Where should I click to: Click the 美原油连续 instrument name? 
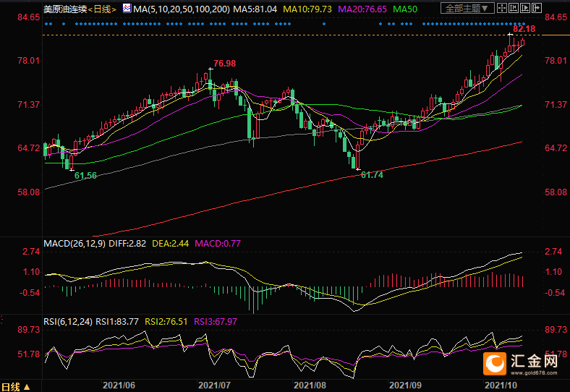click(65, 9)
